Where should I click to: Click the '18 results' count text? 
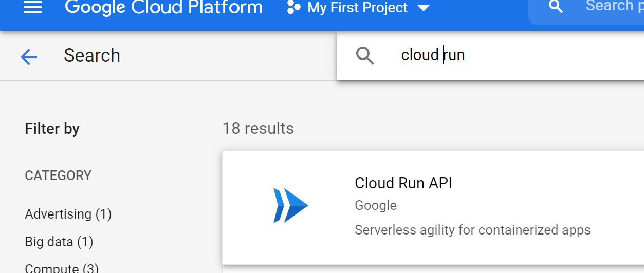pos(258,128)
